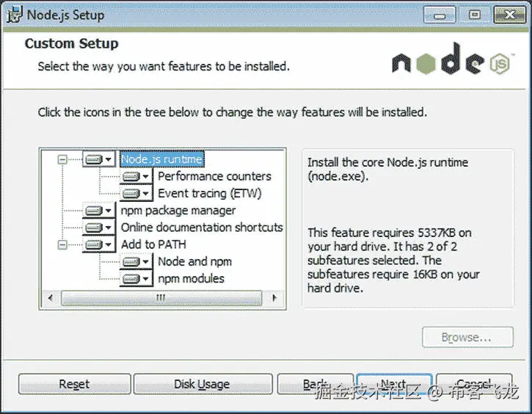Click the Node.js logo
Image resolution: width=532 pixels, height=414 pixels.
(x=453, y=60)
